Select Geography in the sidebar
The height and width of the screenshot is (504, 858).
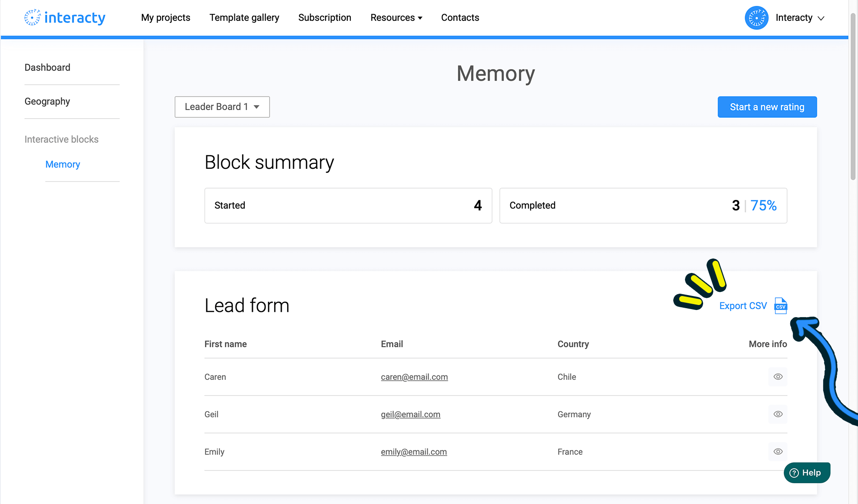pos(47,102)
